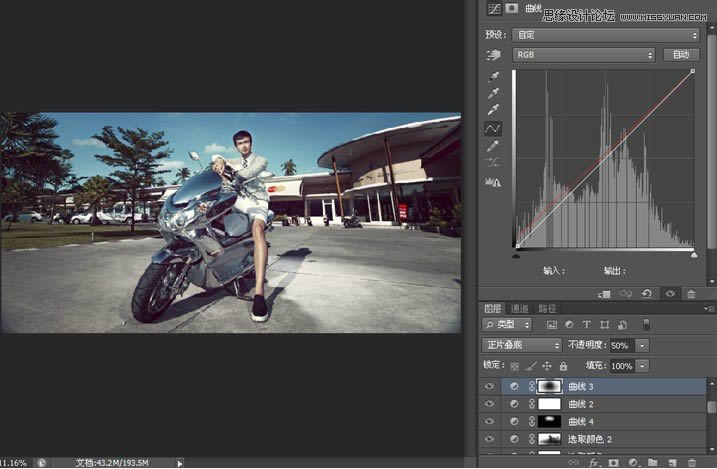Filter layers by pixel layer icon
Viewport: 717px width, 469px height.
[x=552, y=325]
